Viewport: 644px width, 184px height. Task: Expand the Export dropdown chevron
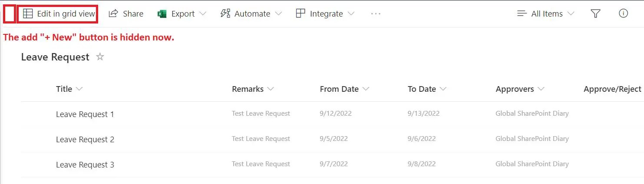[203, 14]
